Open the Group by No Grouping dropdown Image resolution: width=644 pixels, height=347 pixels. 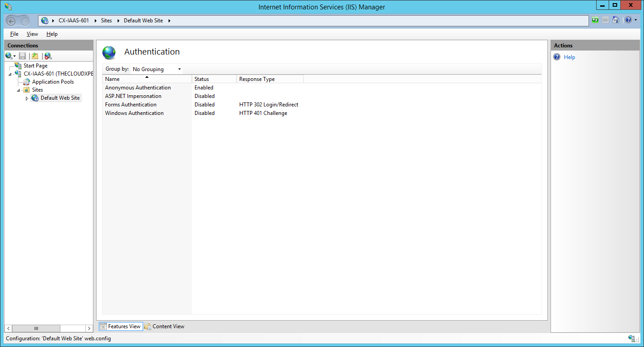tap(157, 69)
